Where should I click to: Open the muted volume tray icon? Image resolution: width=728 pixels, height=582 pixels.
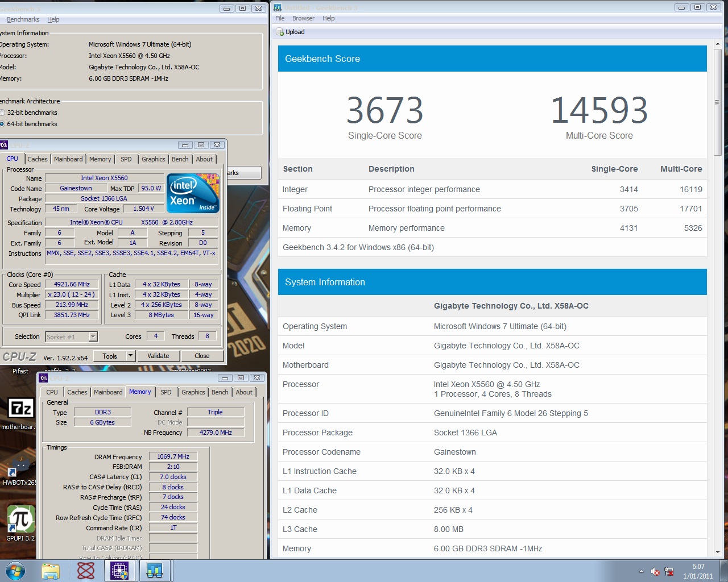tap(655, 572)
